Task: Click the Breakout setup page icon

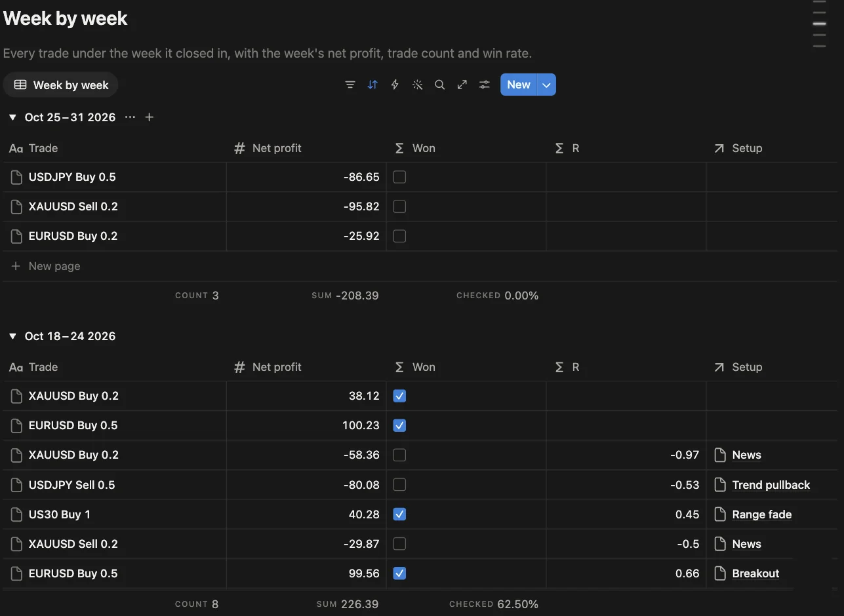Action: 720,573
